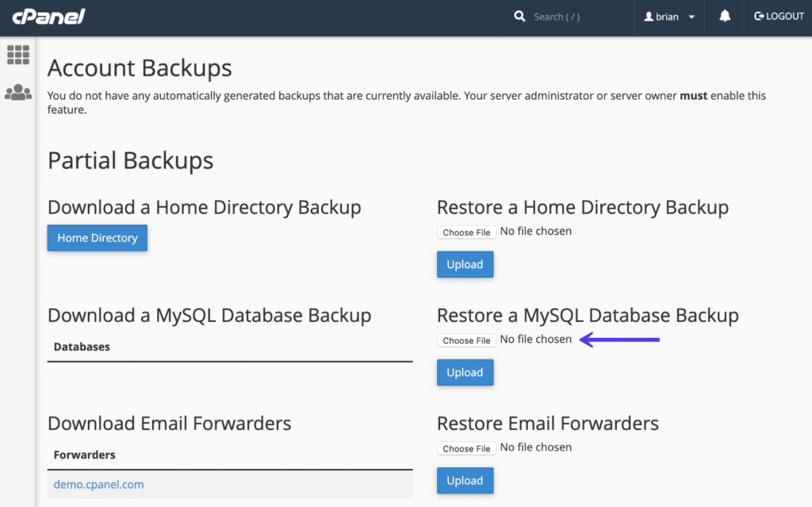Upload the home directory backup
The image size is (812, 507).
pos(465,263)
